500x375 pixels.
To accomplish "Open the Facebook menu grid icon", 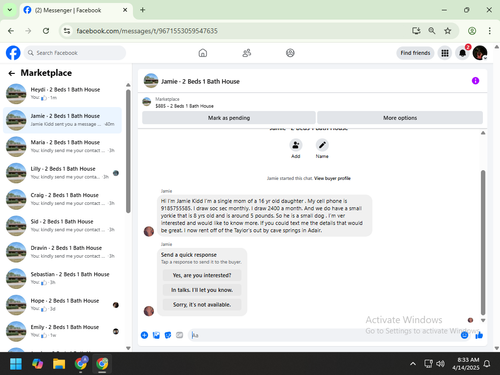I will coord(445,53).
